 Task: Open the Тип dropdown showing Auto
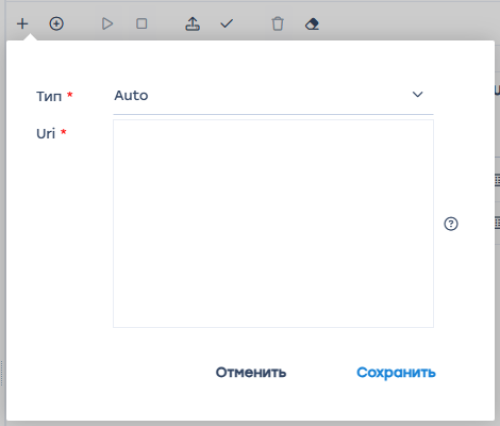pos(273,96)
